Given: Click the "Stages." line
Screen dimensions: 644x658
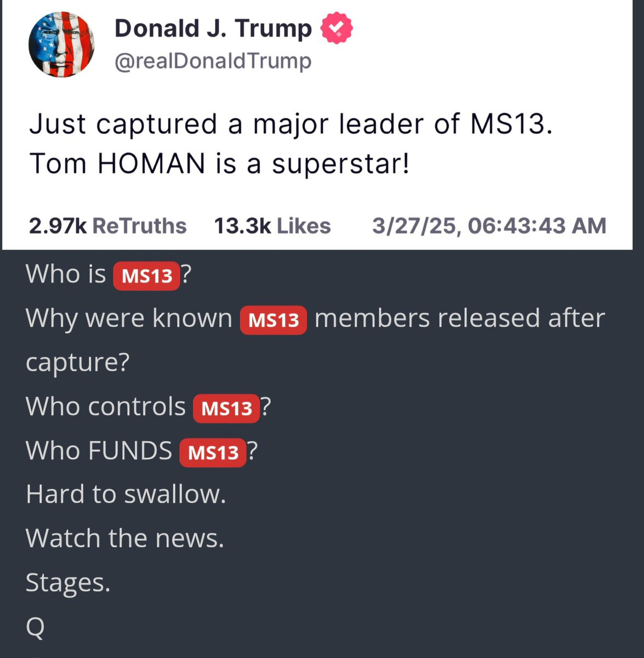Looking at the screenshot, I should [x=68, y=582].
